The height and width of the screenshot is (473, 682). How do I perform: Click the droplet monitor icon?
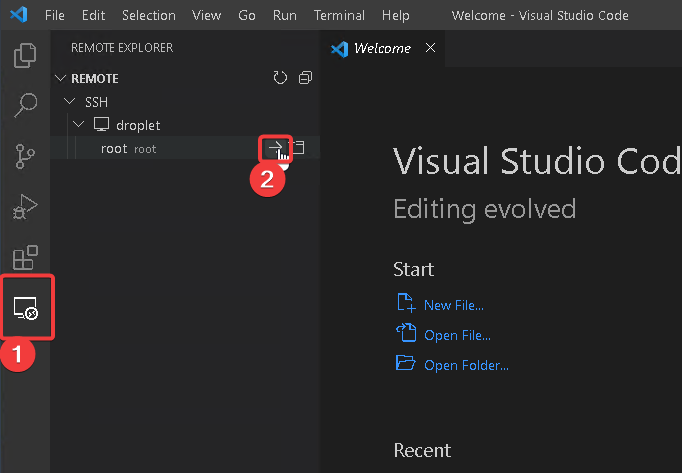(x=101, y=124)
